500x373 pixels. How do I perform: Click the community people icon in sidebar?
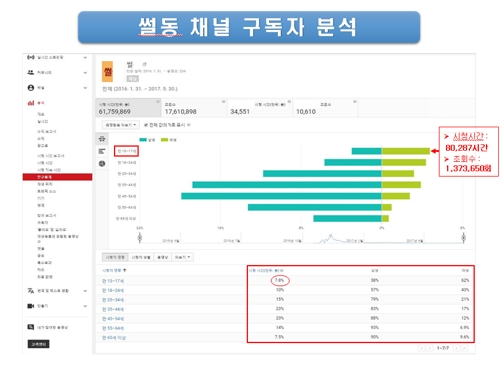[31, 72]
